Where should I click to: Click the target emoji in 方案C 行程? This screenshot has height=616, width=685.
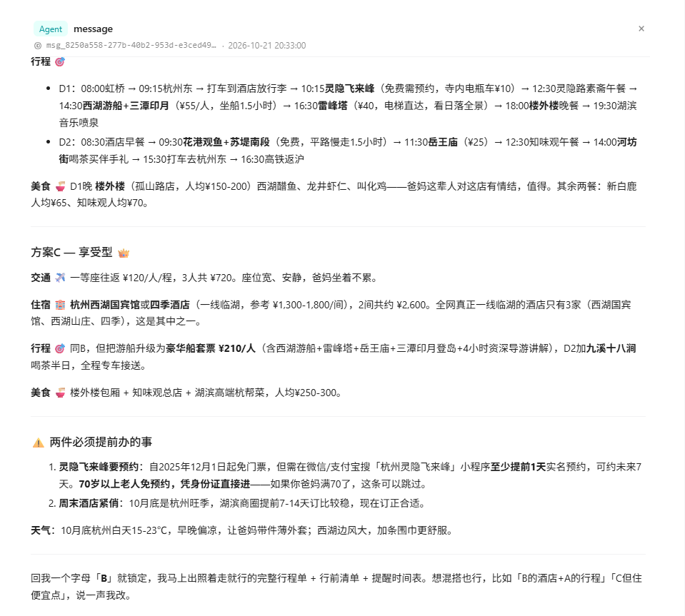(x=60, y=348)
